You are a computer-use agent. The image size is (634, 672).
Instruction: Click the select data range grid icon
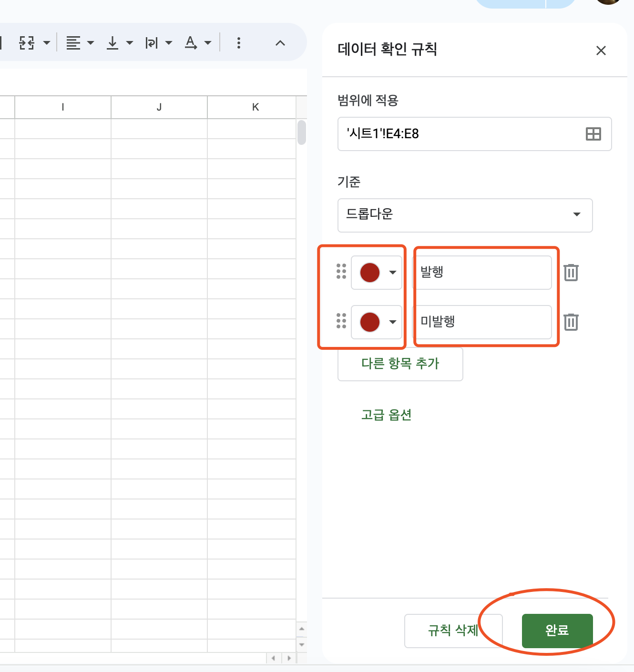coord(593,134)
